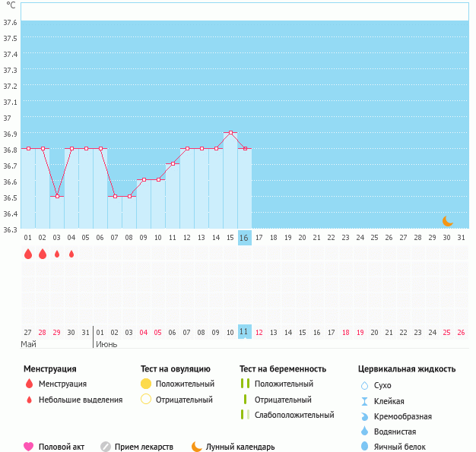
Task: Click the moon icon on day 30
Action: point(448,220)
